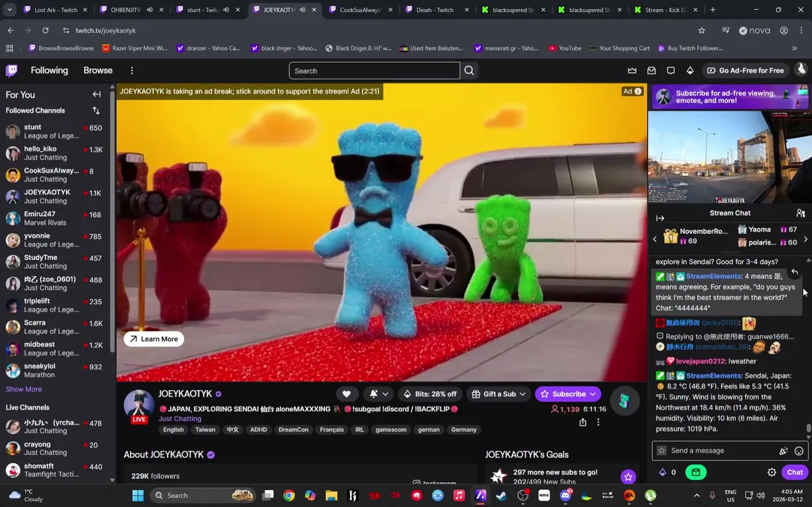This screenshot has height=507, width=812.
Task: Open the Browse tab
Action: coord(98,70)
